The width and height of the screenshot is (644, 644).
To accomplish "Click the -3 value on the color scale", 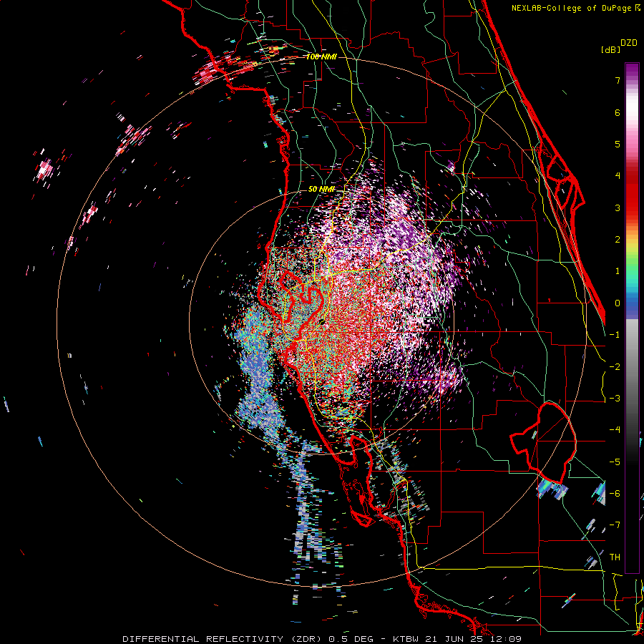I will point(615,399).
